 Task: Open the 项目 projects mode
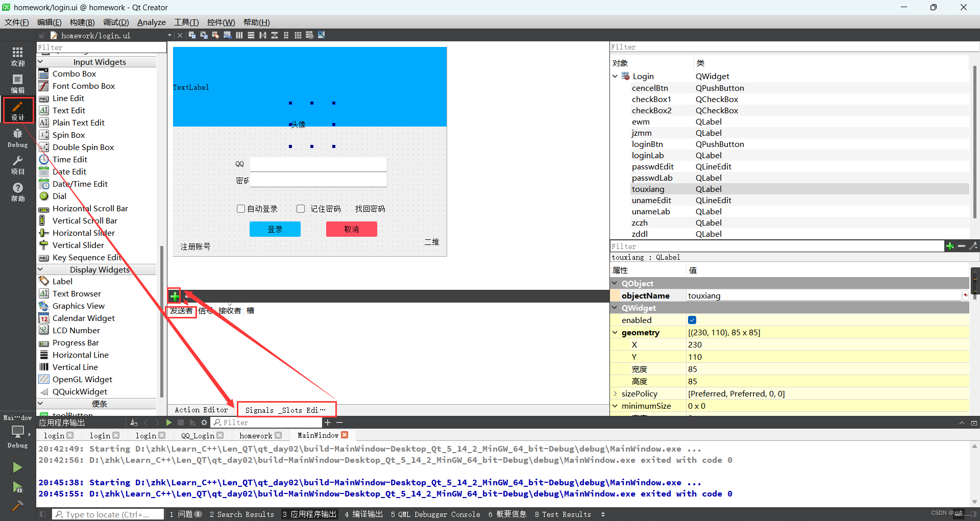(18, 165)
